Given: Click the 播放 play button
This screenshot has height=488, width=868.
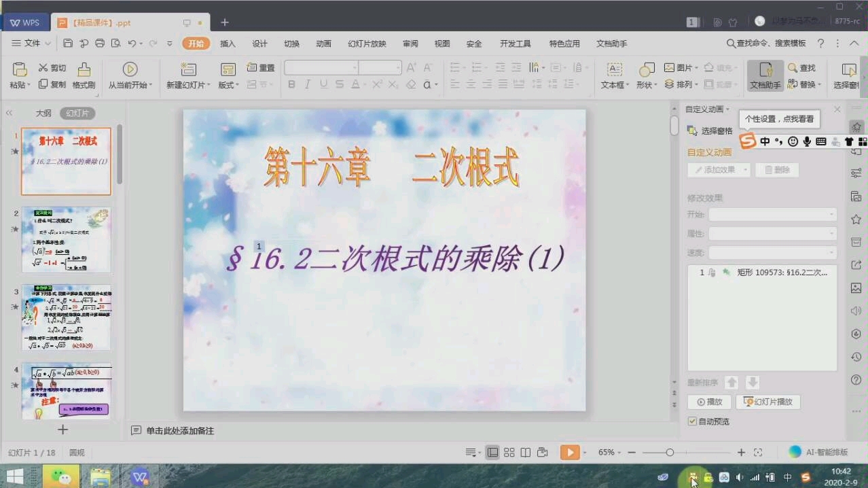Looking at the screenshot, I should (709, 402).
